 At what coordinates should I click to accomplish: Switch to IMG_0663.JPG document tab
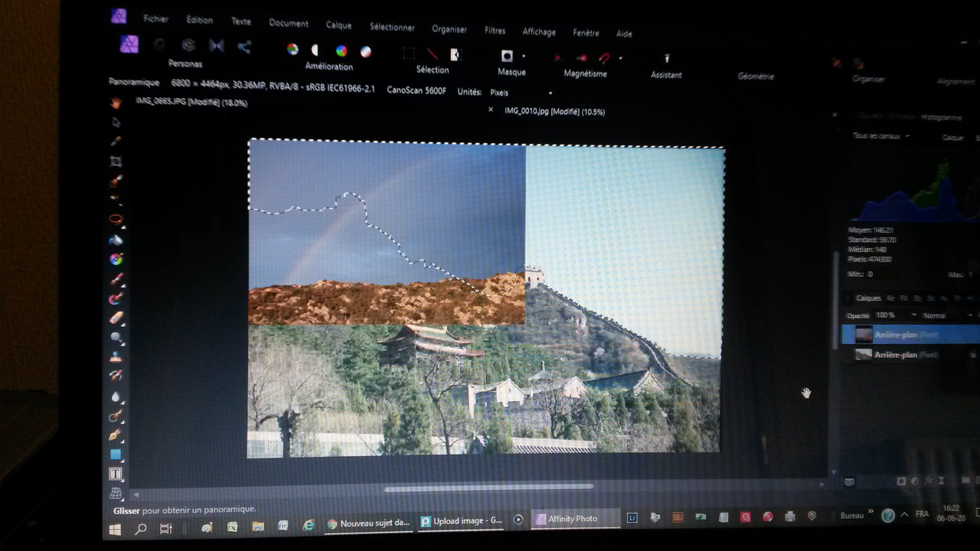[191, 102]
